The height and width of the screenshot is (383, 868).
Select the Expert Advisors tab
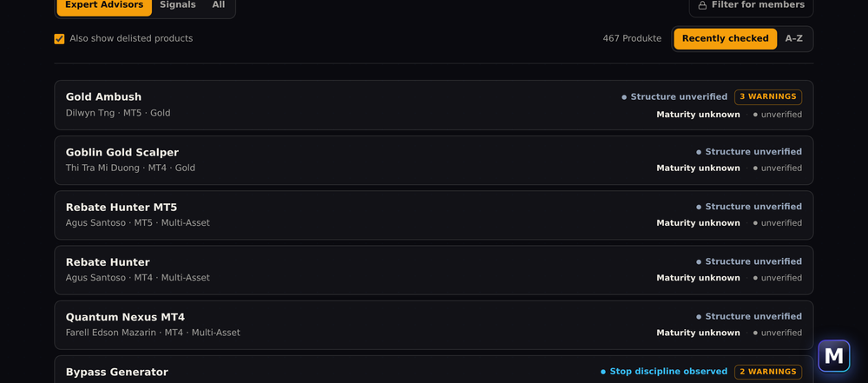click(104, 5)
